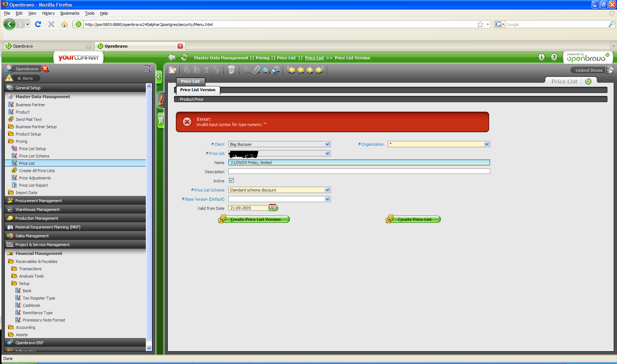Viewport: 617px width, 364px height.
Task: Open attachments via the paperclip icon
Action: [x=256, y=70]
